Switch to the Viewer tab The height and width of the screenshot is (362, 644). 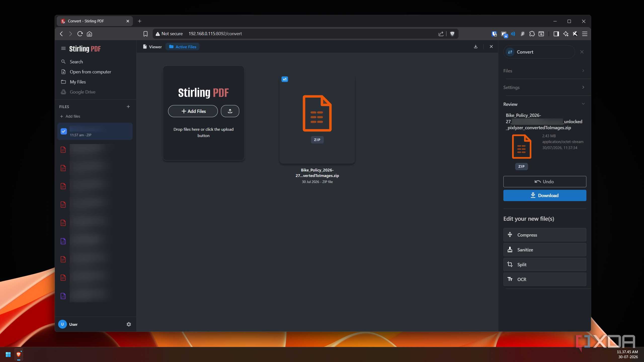tap(152, 47)
